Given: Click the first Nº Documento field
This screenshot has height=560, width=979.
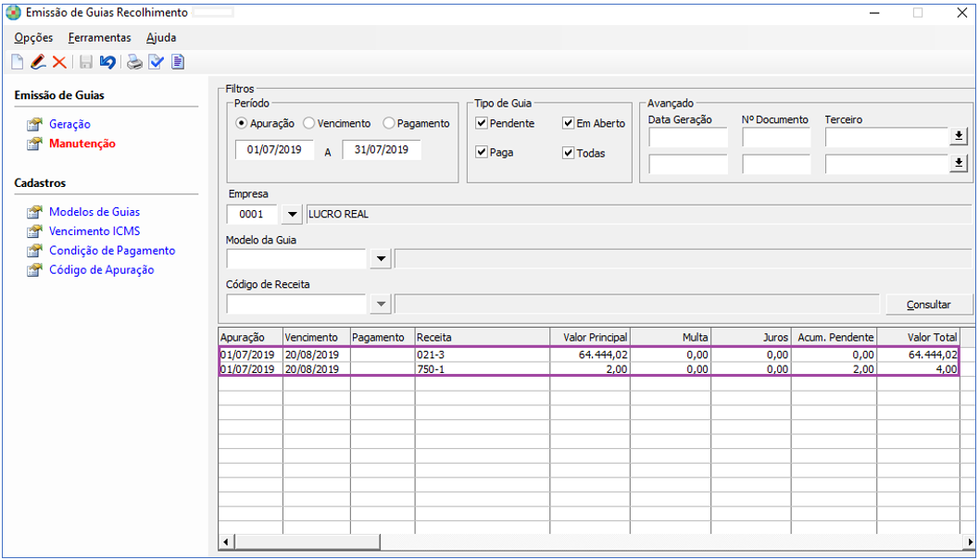Looking at the screenshot, I should pos(776,137).
